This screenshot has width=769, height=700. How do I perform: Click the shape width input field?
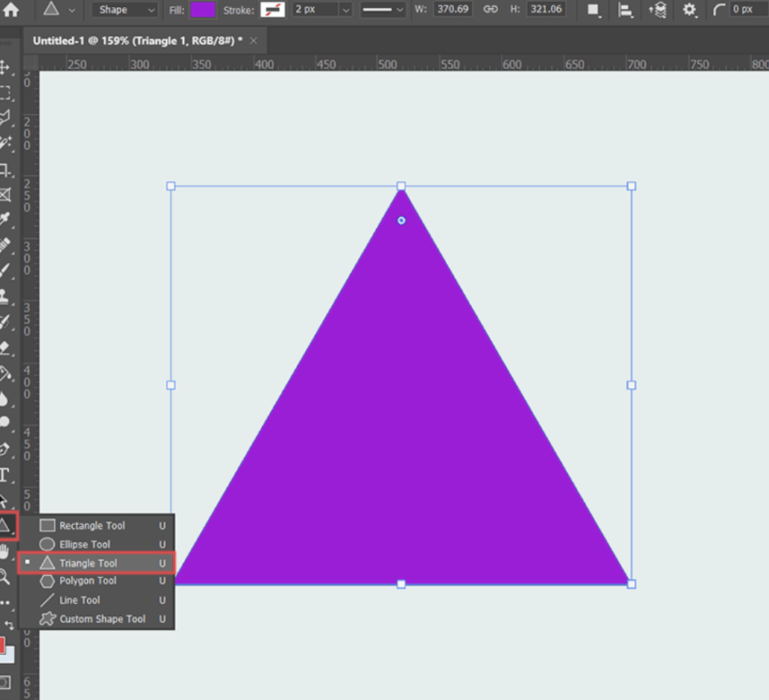tap(453, 10)
